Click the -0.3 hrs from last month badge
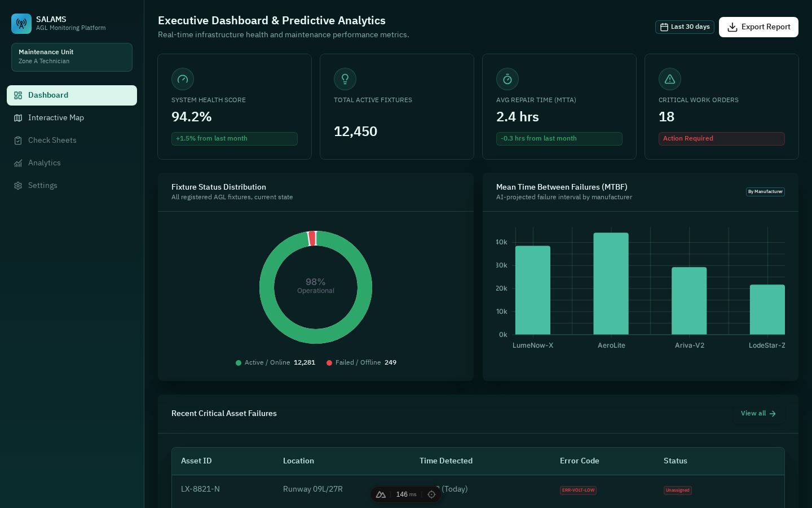Screen dimensions: 812x508 pyautogui.click(x=559, y=139)
